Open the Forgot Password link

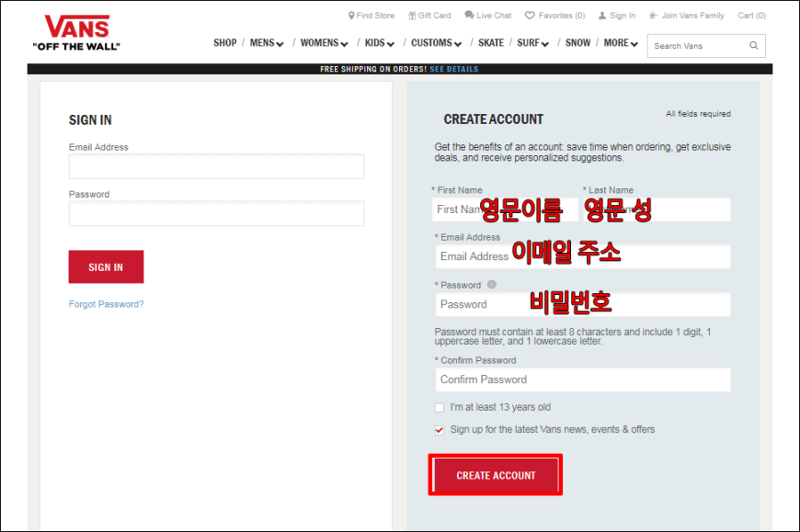pos(106,304)
